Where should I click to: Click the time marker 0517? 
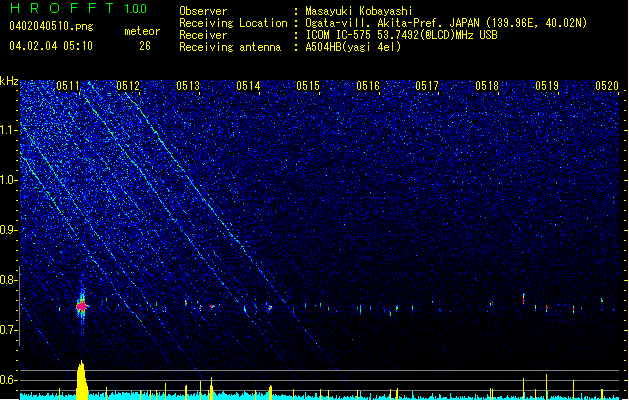[x=427, y=86]
